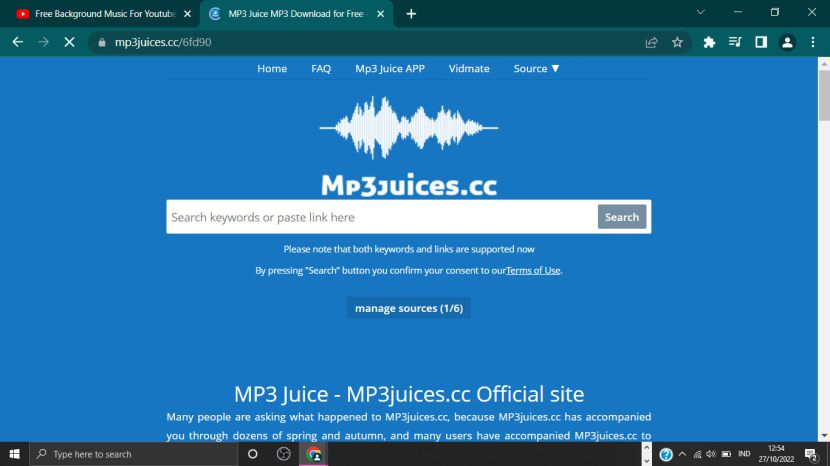Screen dimensions: 830x466
Task: Click the battery tray icon
Action: point(726,454)
